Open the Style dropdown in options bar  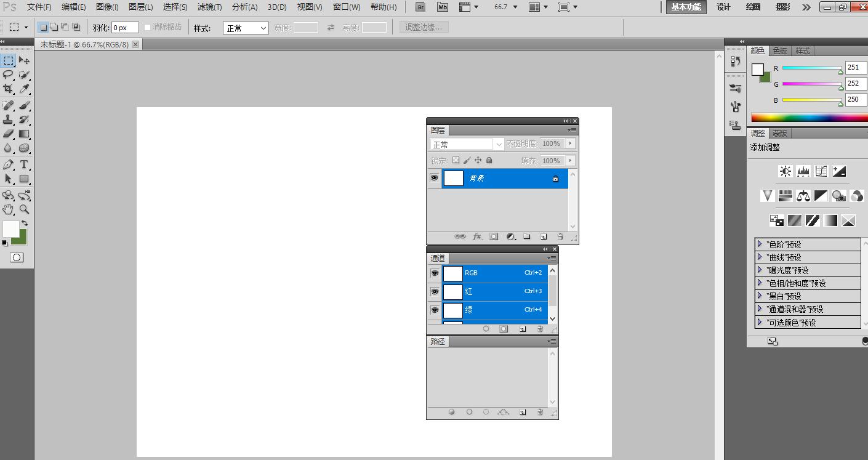246,28
